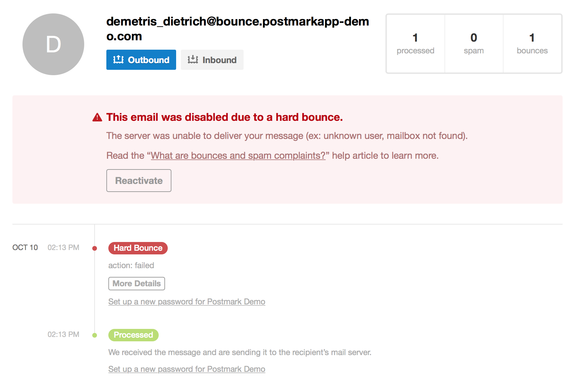Open the password email link under Hard Bounce
Image resolution: width=575 pixels, height=392 pixels.
(187, 302)
